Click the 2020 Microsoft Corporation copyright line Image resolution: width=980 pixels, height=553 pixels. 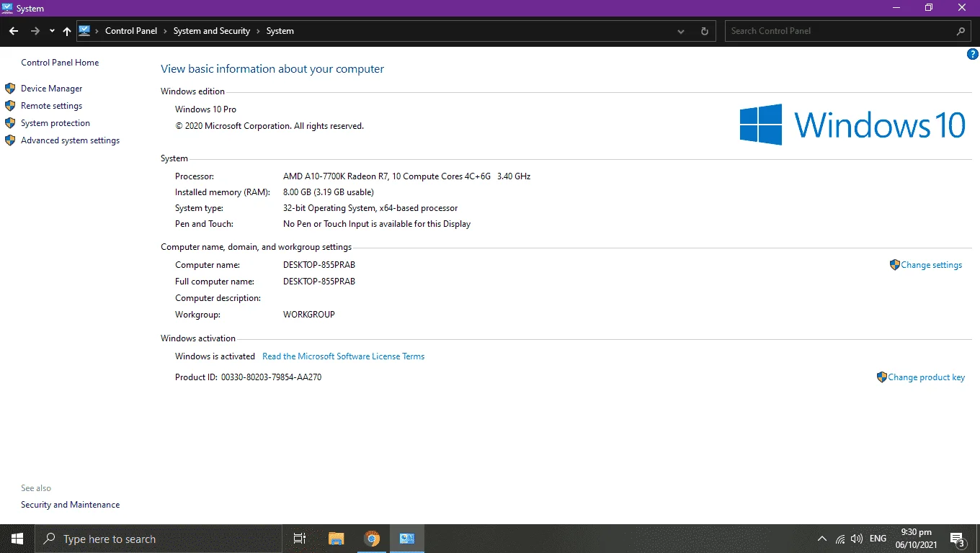click(269, 126)
